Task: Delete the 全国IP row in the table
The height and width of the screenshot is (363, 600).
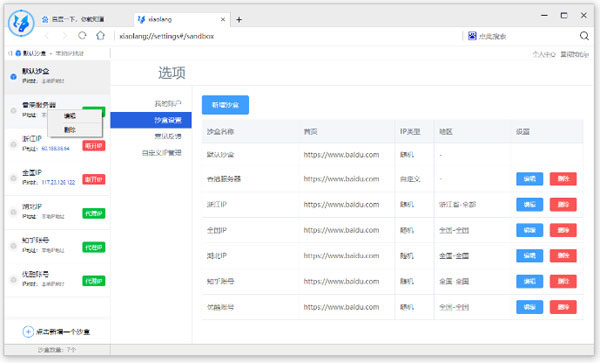Action: [563, 230]
